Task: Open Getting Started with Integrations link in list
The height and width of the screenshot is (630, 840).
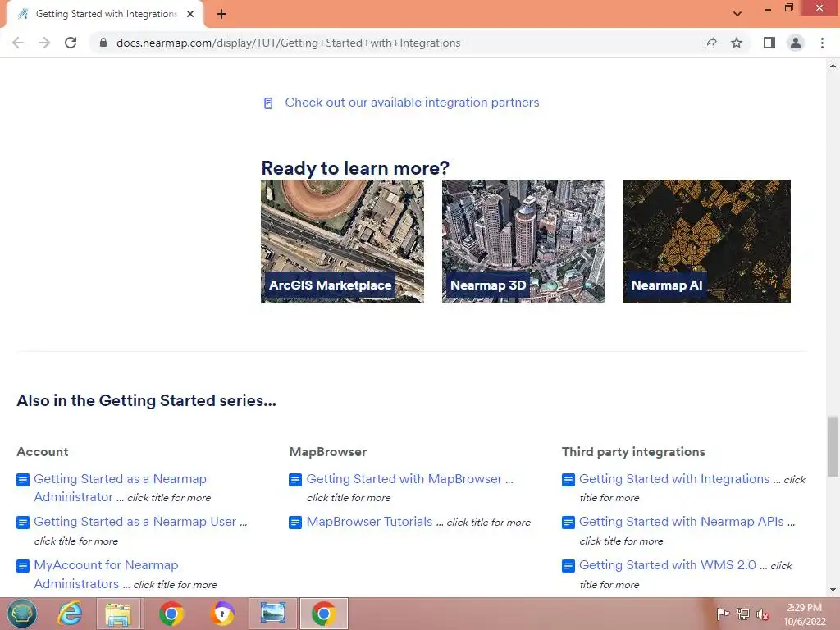Action: point(674,478)
